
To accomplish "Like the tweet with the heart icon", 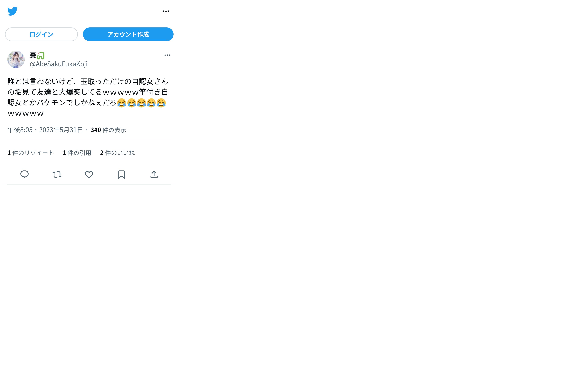I will [89, 175].
